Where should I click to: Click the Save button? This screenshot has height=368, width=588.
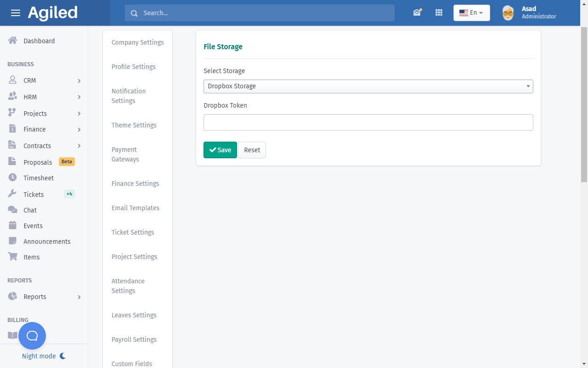pyautogui.click(x=220, y=150)
